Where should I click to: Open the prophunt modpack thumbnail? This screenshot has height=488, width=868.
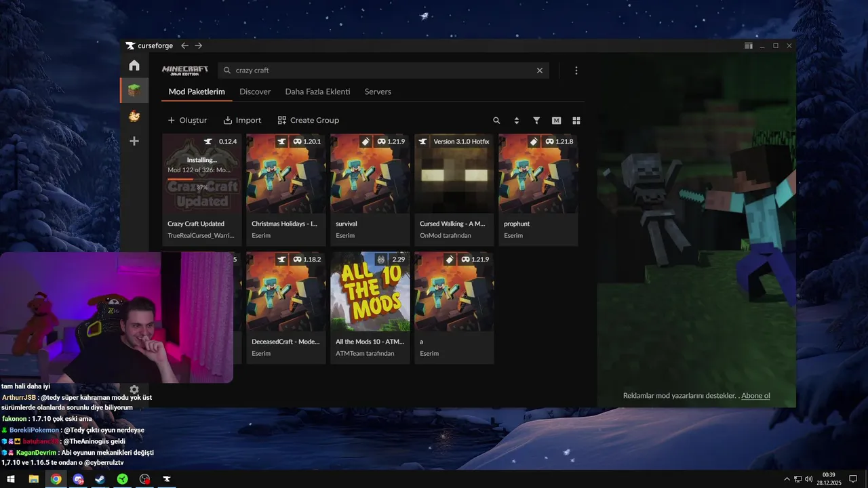pyautogui.click(x=538, y=174)
